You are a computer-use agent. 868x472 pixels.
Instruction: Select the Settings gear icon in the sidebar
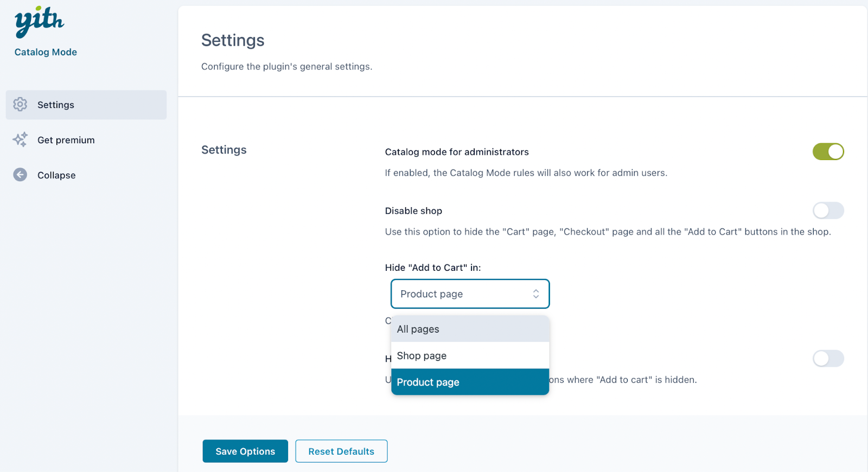click(x=20, y=105)
